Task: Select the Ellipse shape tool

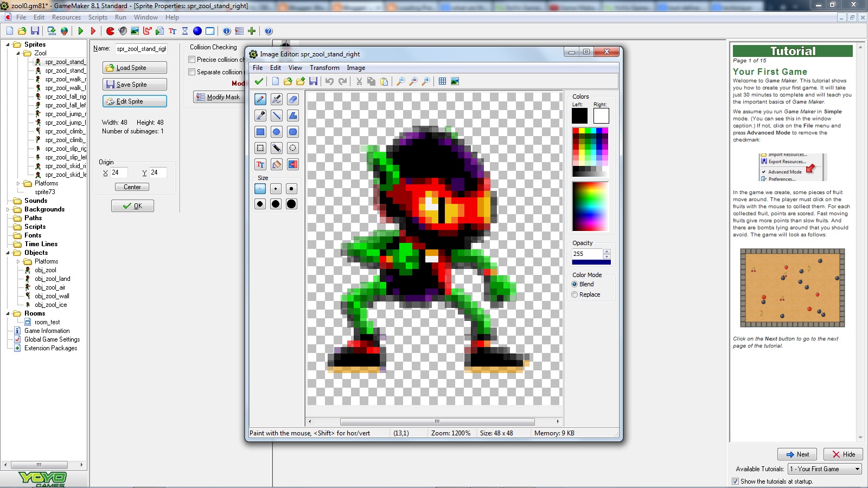Action: (277, 132)
